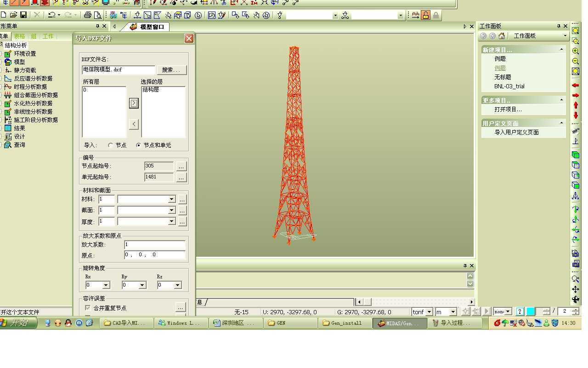Switch to the 工作 tab

point(48,36)
